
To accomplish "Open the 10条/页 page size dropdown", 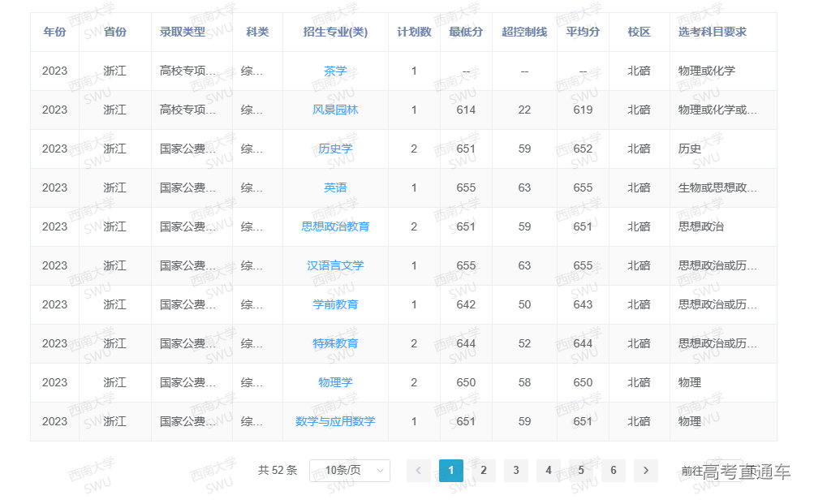I will 350,471.
